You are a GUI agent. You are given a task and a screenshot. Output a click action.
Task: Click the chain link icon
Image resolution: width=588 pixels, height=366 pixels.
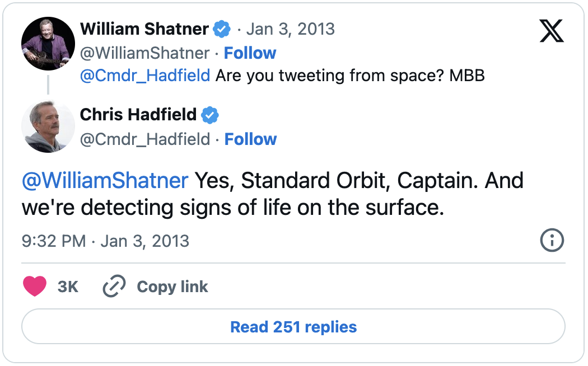click(114, 286)
